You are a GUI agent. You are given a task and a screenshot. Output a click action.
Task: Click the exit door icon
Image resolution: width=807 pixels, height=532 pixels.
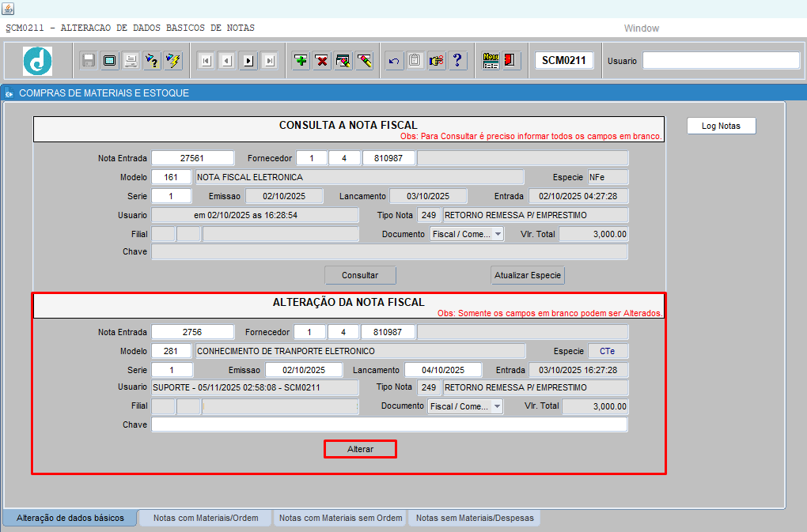pyautogui.click(x=511, y=61)
